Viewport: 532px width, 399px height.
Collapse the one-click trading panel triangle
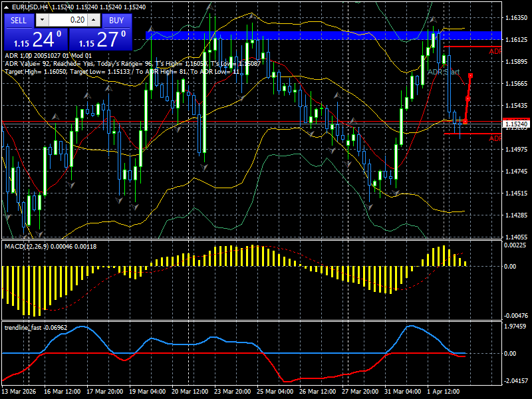point(7,6)
